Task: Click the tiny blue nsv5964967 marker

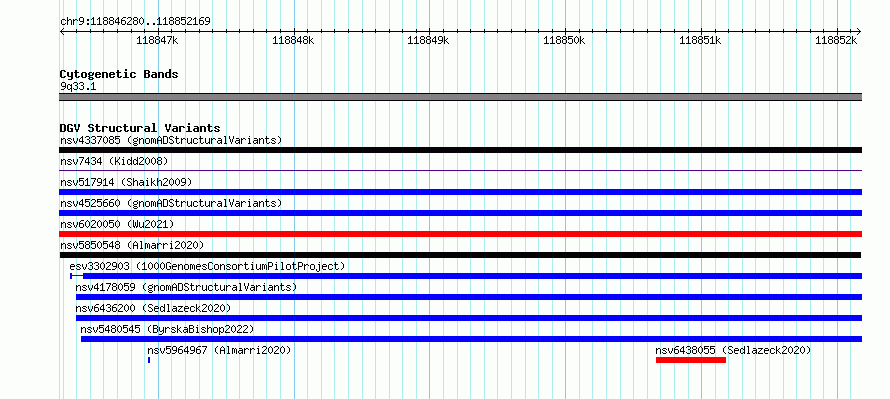Action: click(x=149, y=360)
